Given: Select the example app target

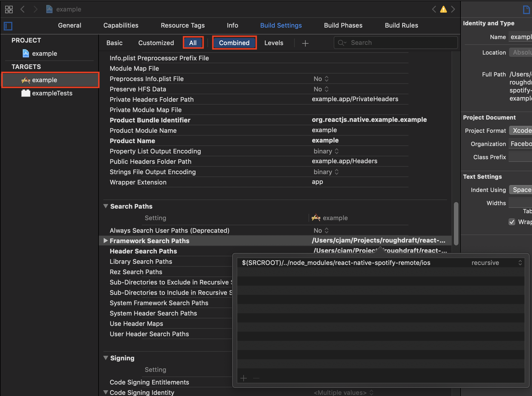Looking at the screenshot, I should 50,80.
